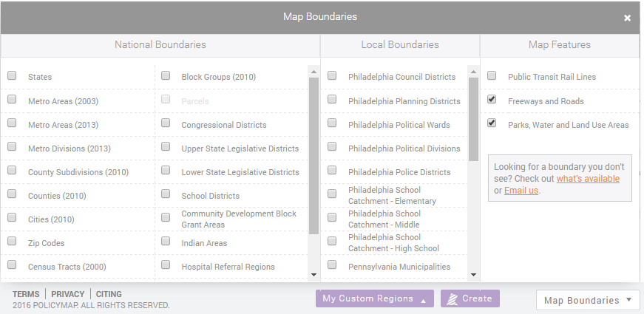Click down arrow of Local Boundaries scrollbar
The height and width of the screenshot is (314, 644).
[x=473, y=275]
